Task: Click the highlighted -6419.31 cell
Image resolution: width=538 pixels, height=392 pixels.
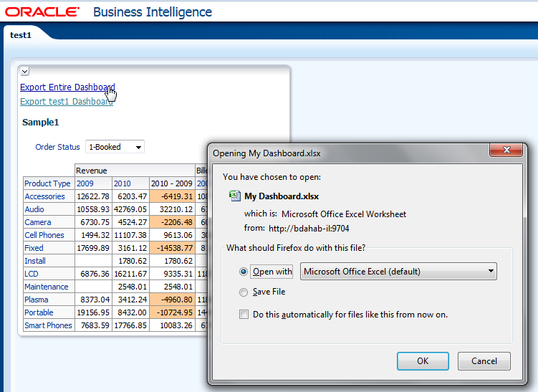Action: 172,196
